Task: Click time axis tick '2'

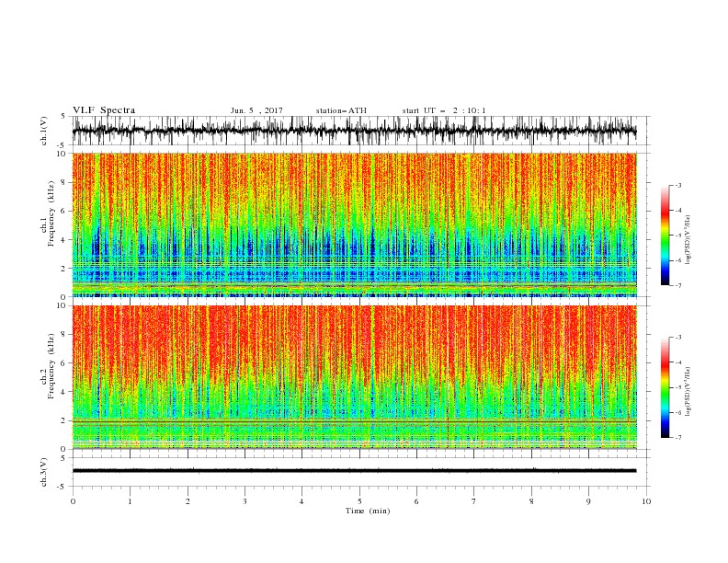Action: coord(188,501)
